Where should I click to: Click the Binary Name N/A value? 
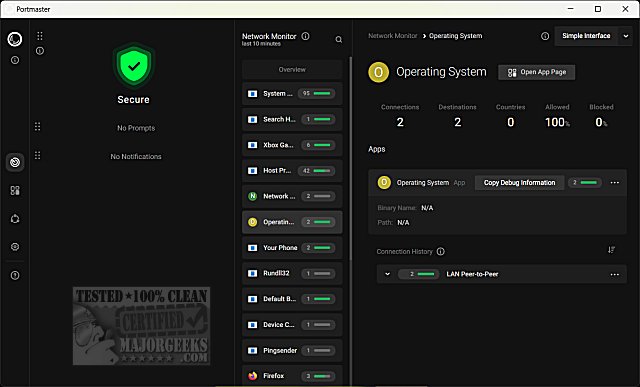427,208
